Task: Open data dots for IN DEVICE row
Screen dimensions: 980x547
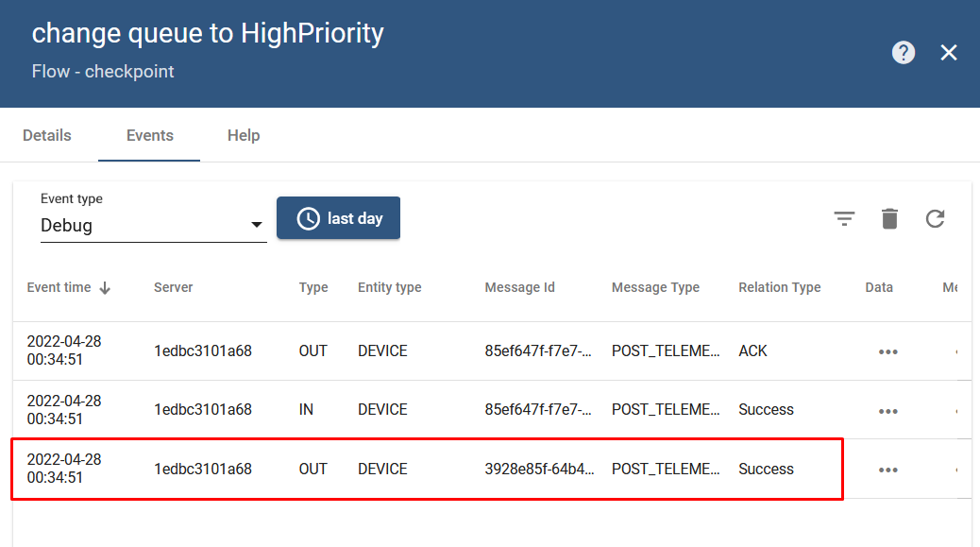Action: [x=888, y=411]
